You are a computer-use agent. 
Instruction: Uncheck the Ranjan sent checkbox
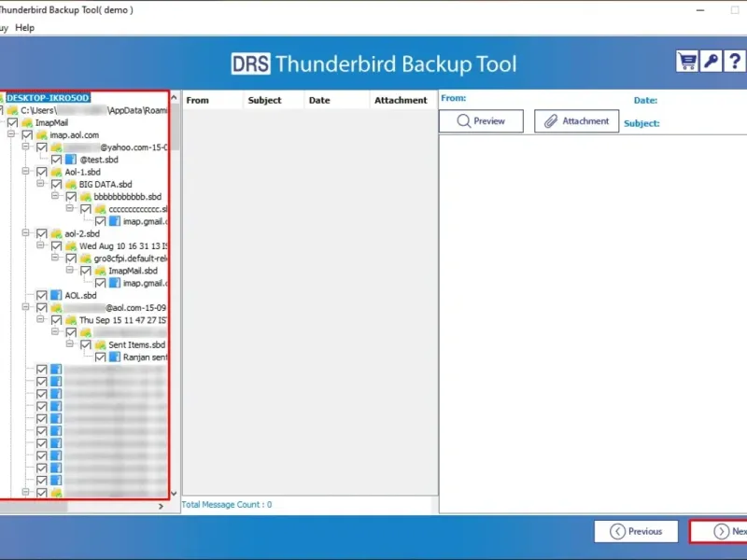click(100, 357)
